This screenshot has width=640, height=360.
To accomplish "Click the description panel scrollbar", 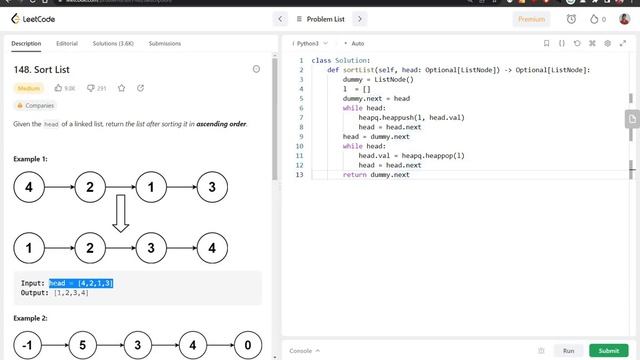I will click(275, 118).
